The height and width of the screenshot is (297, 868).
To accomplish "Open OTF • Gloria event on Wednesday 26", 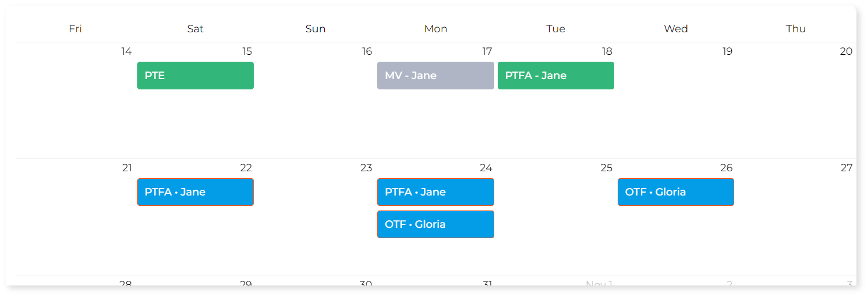I will click(675, 192).
